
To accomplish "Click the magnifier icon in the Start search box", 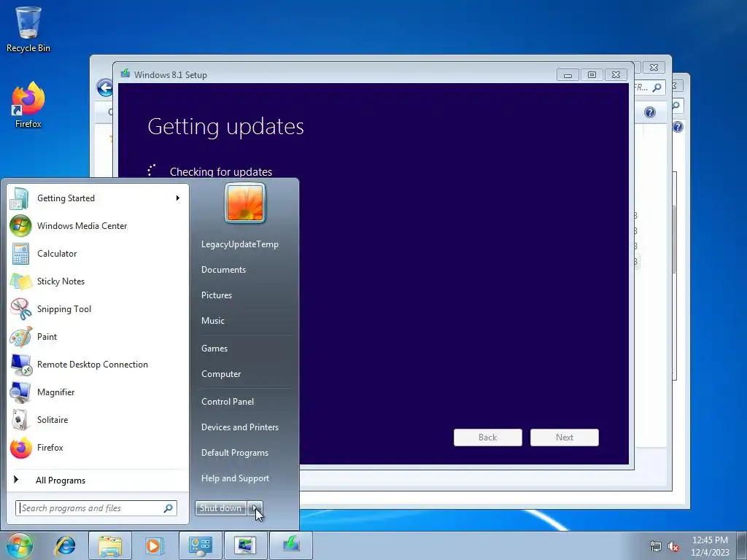I will pos(169,508).
